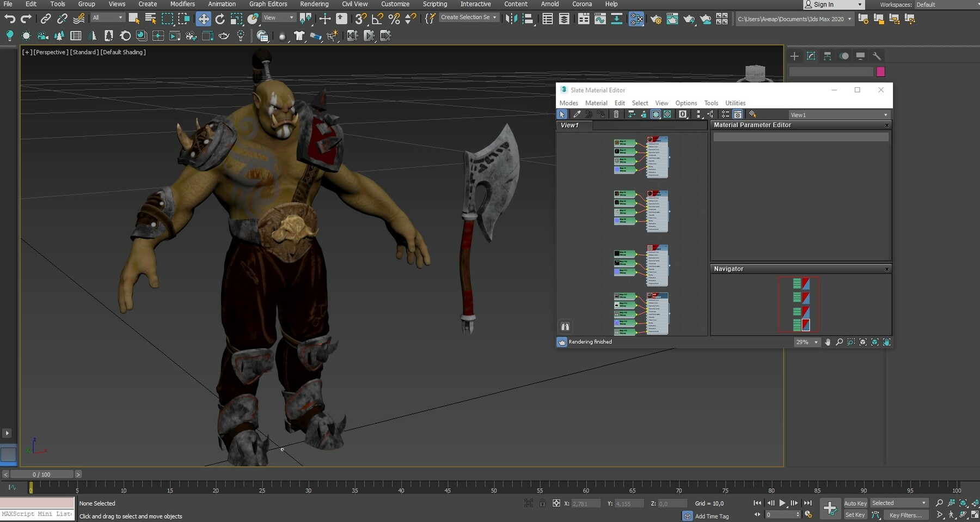Open the Material menu in Slate editor
Viewport: 980px width, 522px height.
pos(596,103)
